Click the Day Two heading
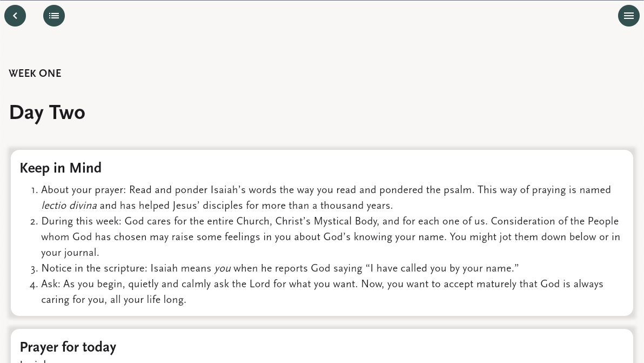The height and width of the screenshot is (363, 644). coord(47,113)
